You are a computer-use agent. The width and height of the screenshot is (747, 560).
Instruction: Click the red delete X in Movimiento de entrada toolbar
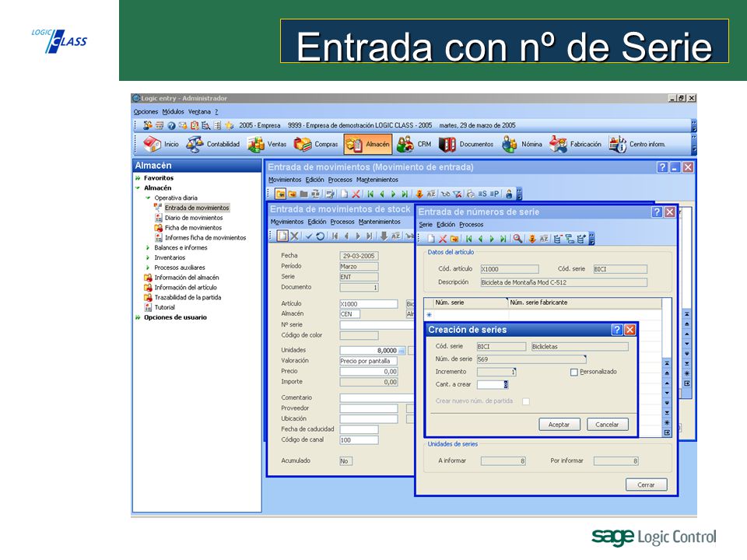pos(356,194)
